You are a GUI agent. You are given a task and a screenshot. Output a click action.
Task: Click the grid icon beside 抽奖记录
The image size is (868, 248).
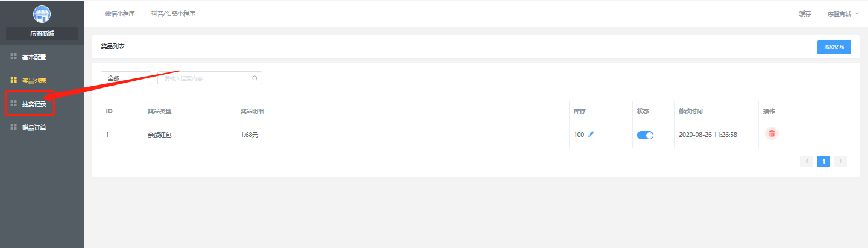[13, 103]
